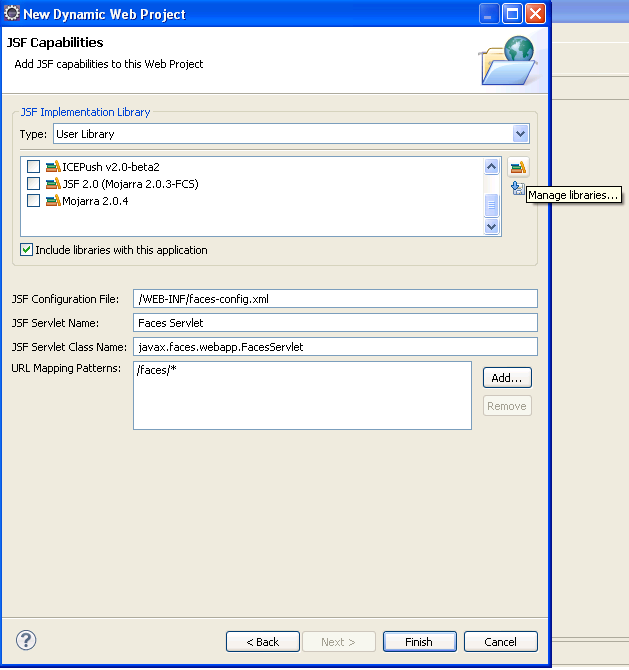Click the ICEPush v2.0-beta2 library icon
The image size is (629, 670).
point(53,167)
